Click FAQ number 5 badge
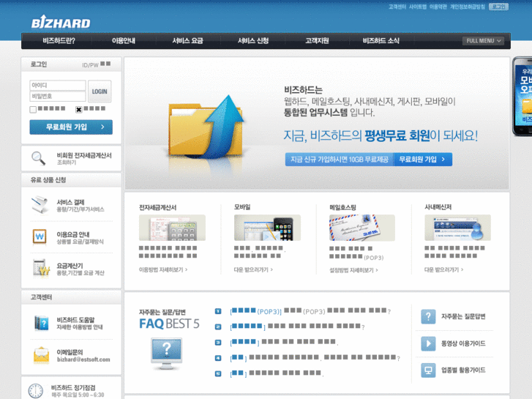Image resolution: width=532 pixels, height=399 pixels. [218, 373]
